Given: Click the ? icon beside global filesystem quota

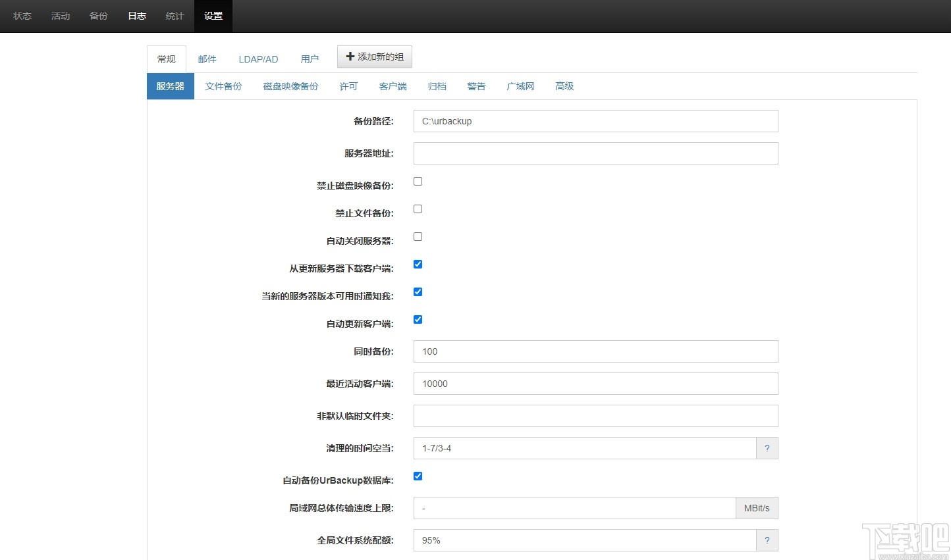Looking at the screenshot, I should coord(767,540).
